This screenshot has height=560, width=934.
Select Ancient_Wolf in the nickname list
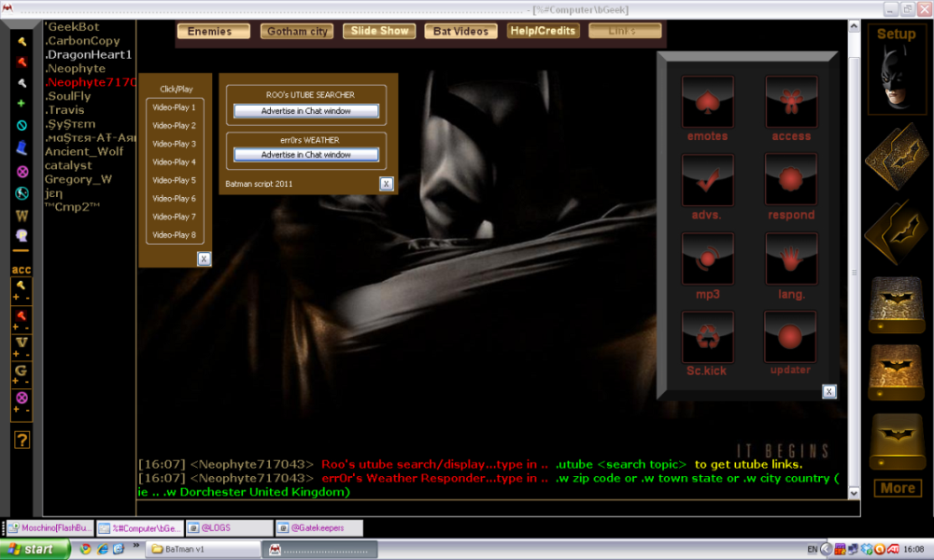(x=84, y=152)
